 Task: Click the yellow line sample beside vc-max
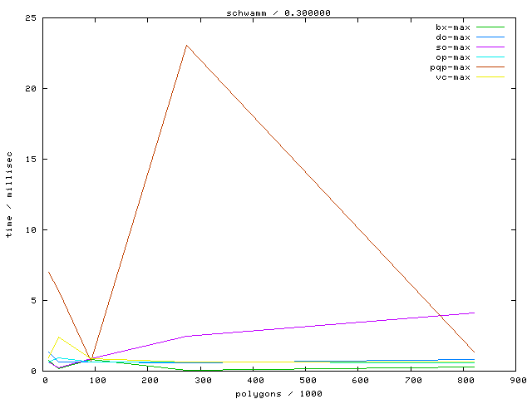(490, 77)
